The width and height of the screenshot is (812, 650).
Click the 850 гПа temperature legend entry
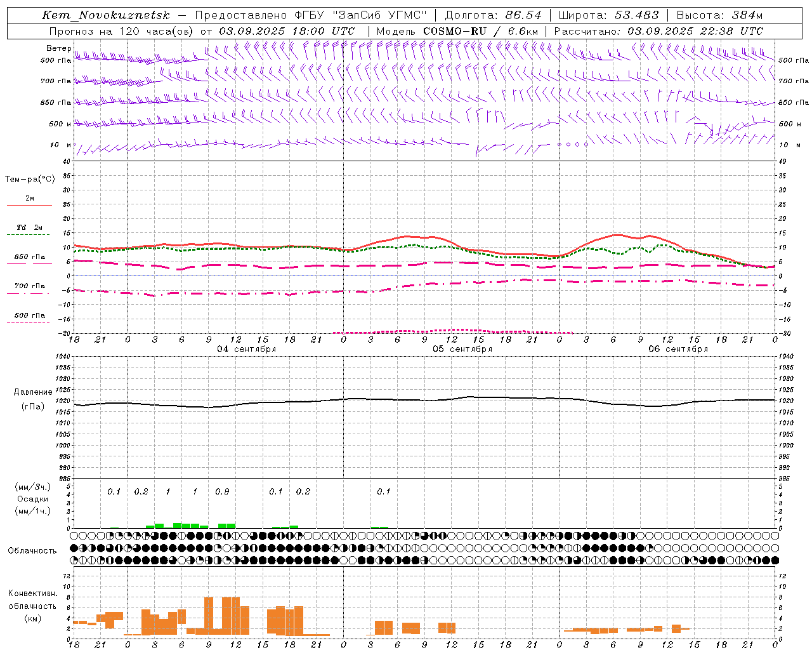coord(30,257)
